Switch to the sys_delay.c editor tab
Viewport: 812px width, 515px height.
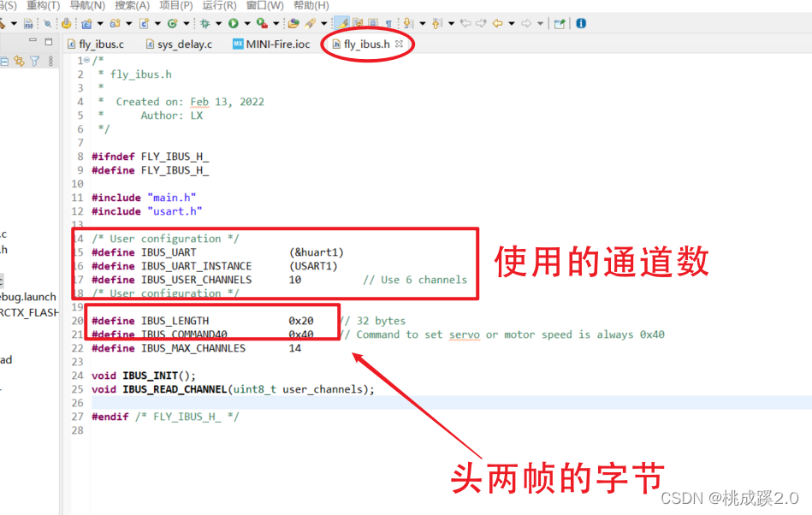[x=179, y=44]
